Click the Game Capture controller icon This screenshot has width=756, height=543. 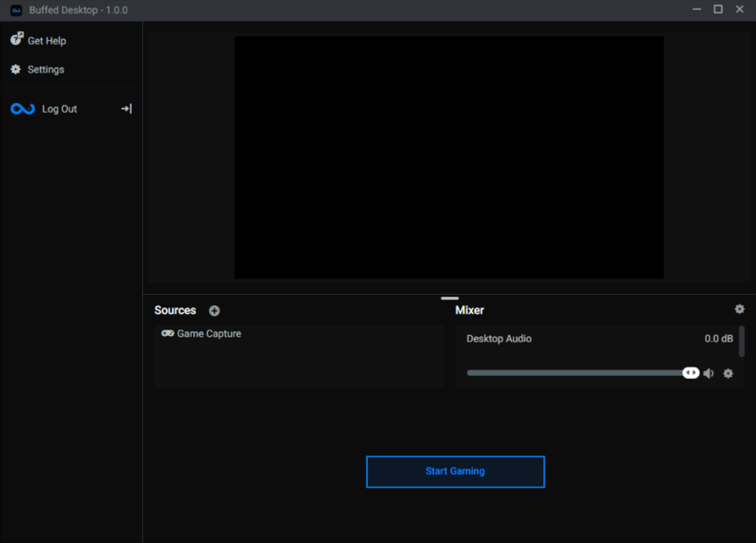coord(167,333)
